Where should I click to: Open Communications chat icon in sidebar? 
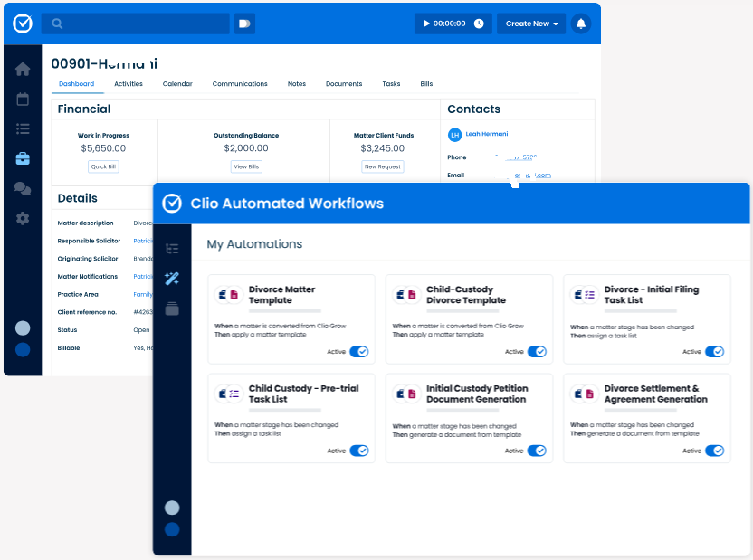coord(23,188)
